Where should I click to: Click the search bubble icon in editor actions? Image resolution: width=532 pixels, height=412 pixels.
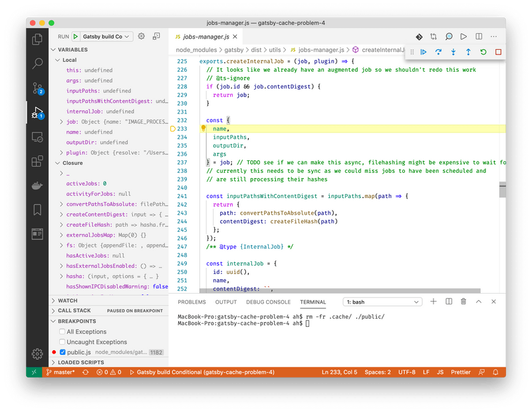point(448,37)
